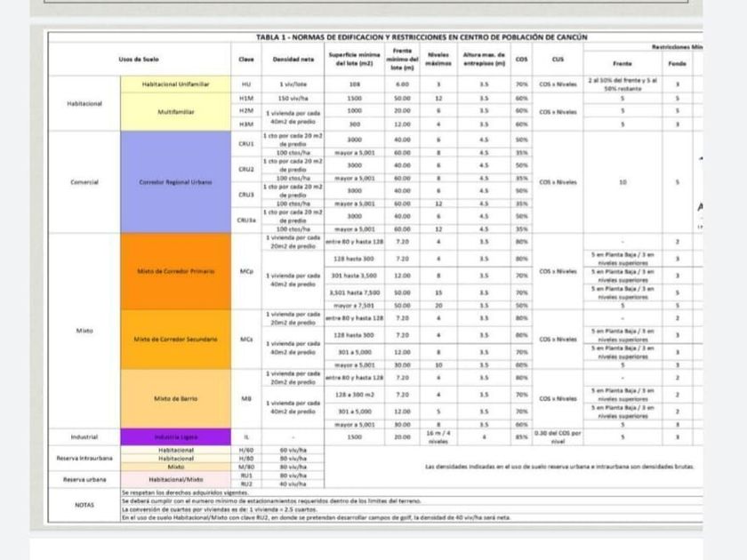Click the '3,501 hasta 7,500' surface cell
This screenshot has width=747, height=560.
[355, 292]
